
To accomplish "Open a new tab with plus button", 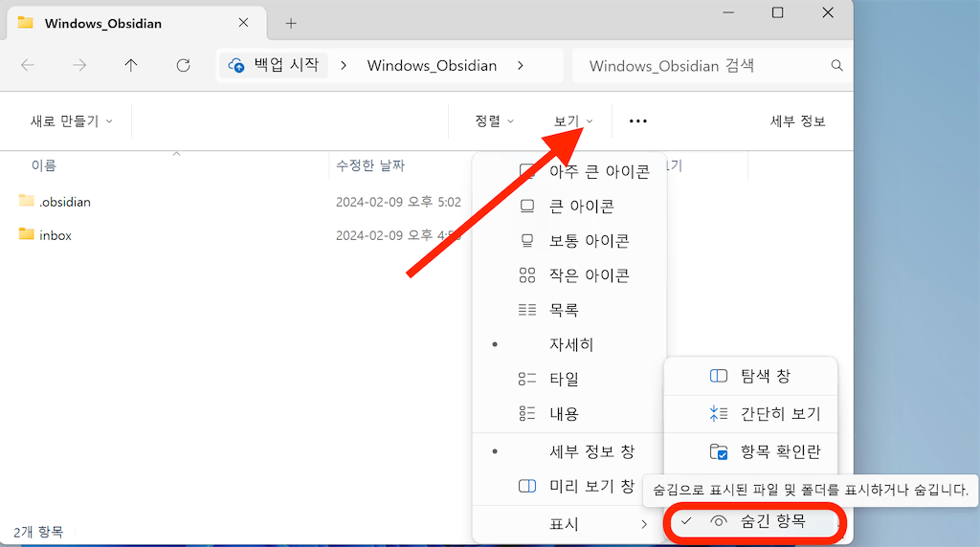I will point(291,23).
